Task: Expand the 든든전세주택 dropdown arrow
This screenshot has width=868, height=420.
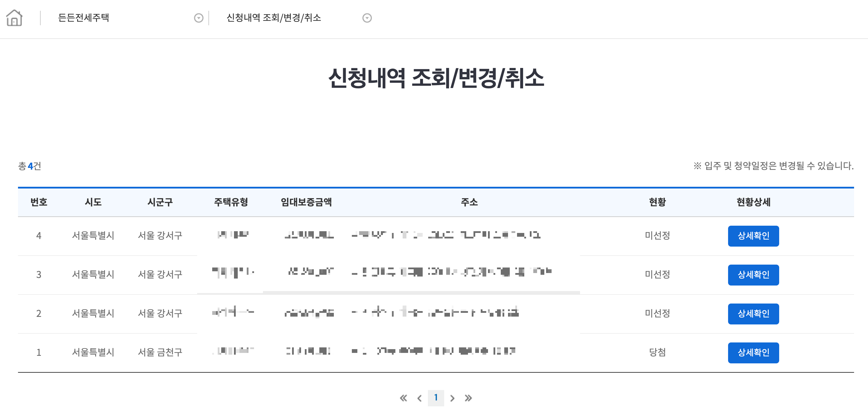Action: tap(199, 18)
